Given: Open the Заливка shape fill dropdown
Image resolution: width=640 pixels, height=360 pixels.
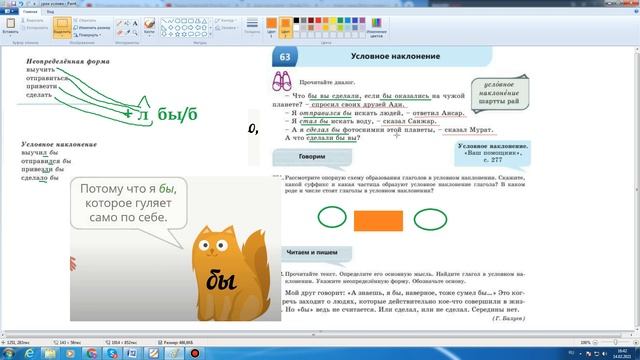Looking at the screenshot, I should pos(227,28).
